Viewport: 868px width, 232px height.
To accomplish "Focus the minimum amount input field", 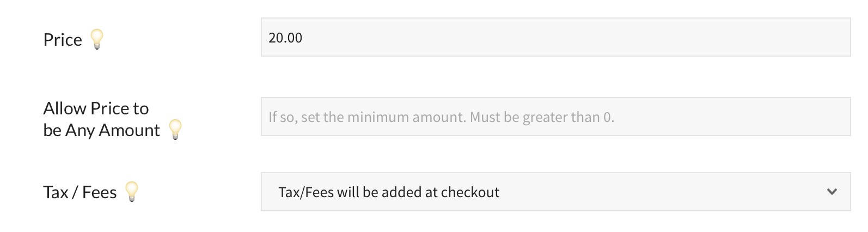I will 555,117.
